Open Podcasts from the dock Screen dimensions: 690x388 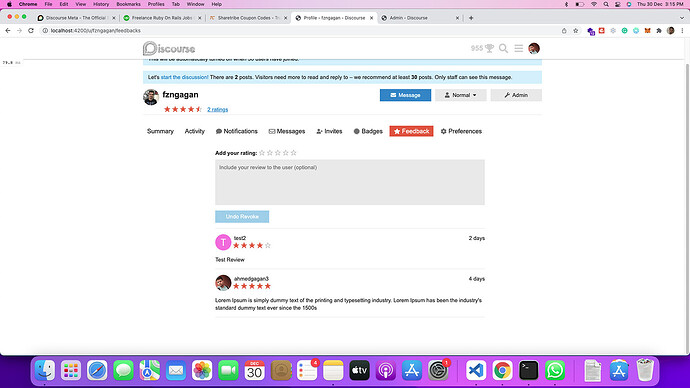(x=386, y=370)
